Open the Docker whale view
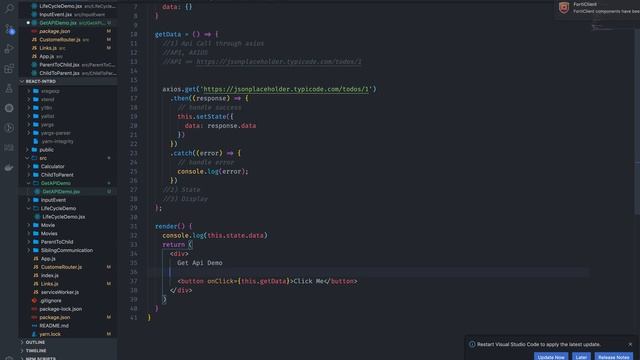 [x=9, y=167]
